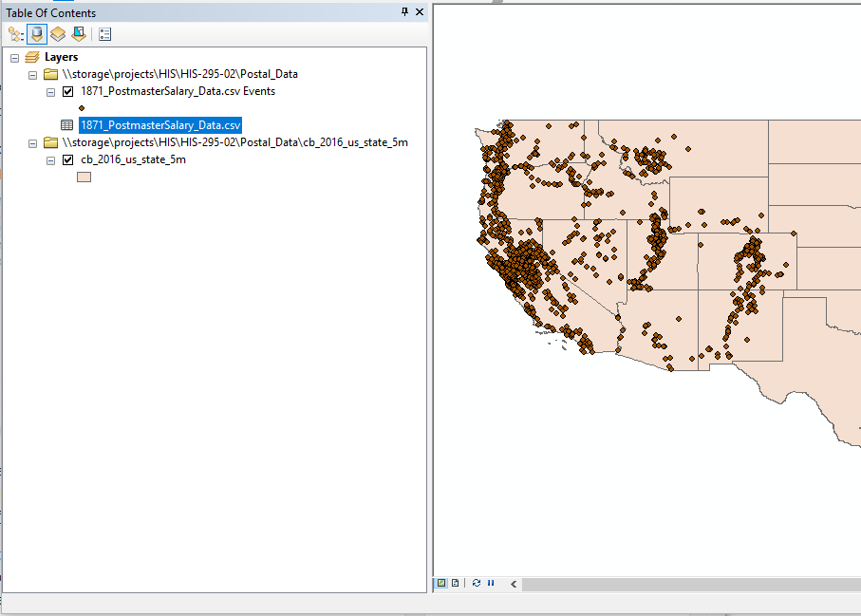Image resolution: width=861 pixels, height=616 pixels.
Task: Pause map drawing
Action: [491, 583]
